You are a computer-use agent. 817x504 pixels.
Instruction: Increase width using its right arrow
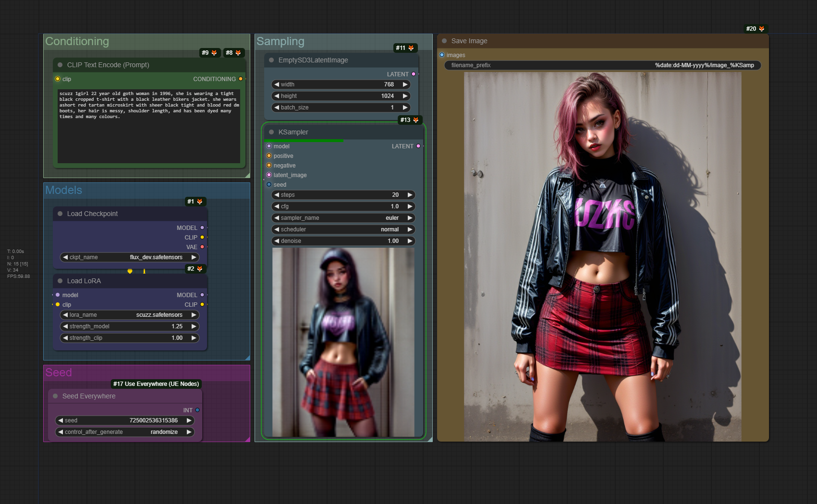click(x=405, y=84)
